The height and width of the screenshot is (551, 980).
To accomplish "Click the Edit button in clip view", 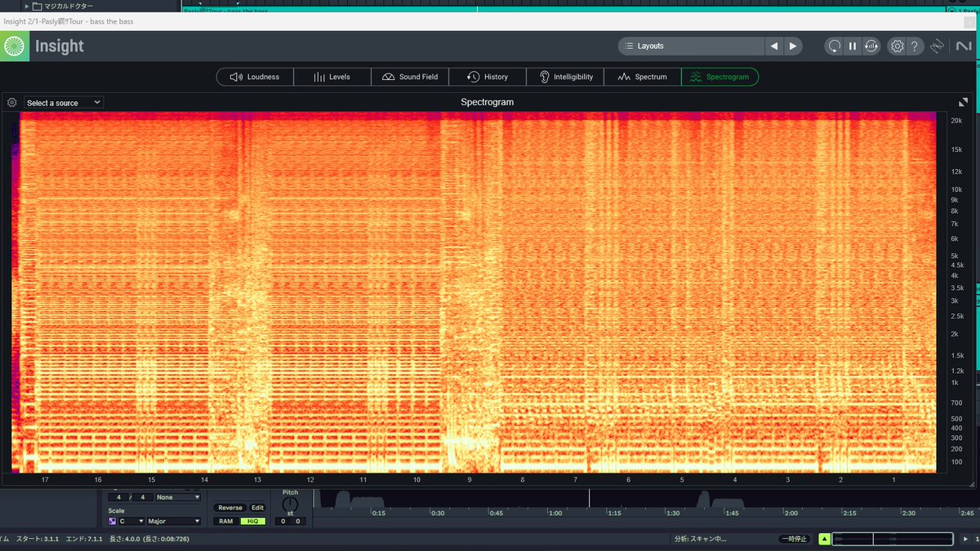I will coord(257,508).
